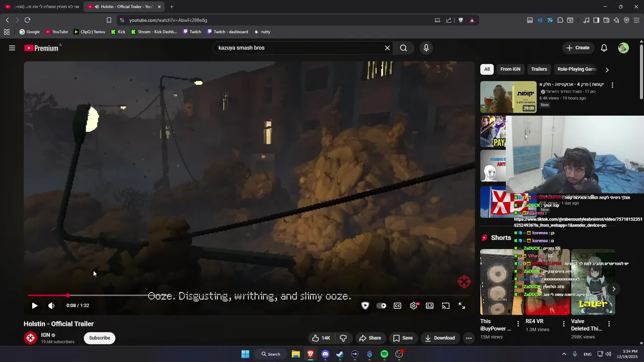Image resolution: width=644 pixels, height=362 pixels.
Task: Click the red playhead scrubber dot
Action: [x=68, y=295]
